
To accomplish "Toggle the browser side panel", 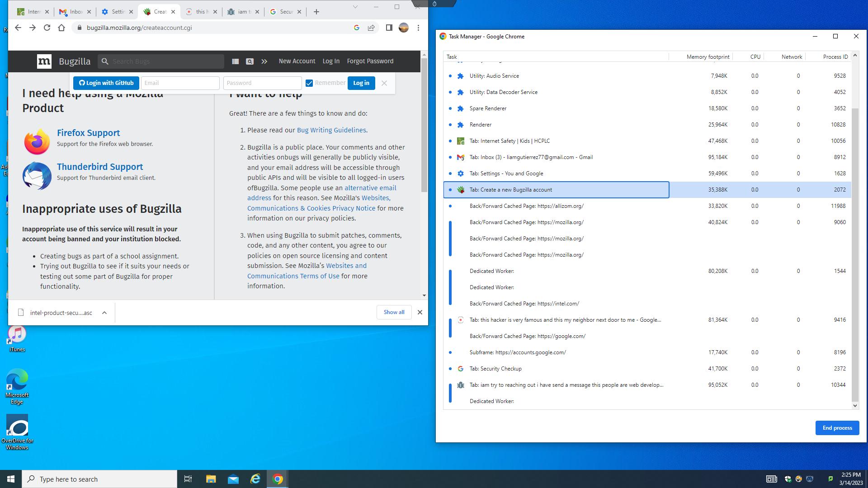I will pyautogui.click(x=388, y=28).
